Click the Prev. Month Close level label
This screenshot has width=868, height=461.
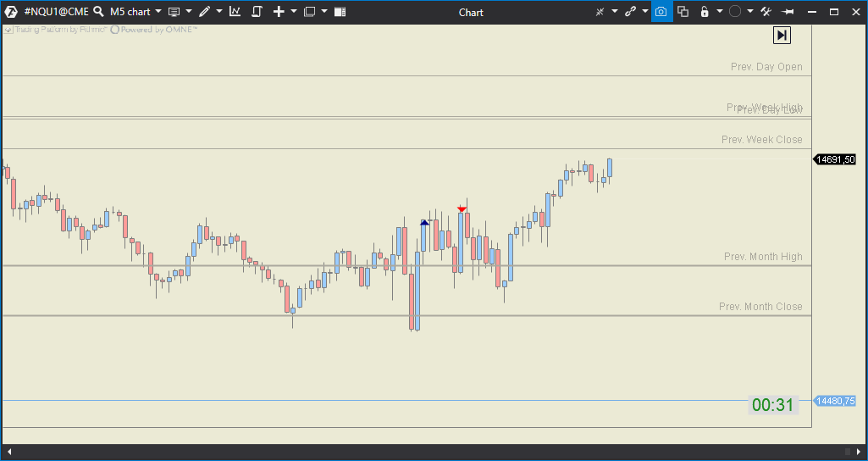point(760,307)
